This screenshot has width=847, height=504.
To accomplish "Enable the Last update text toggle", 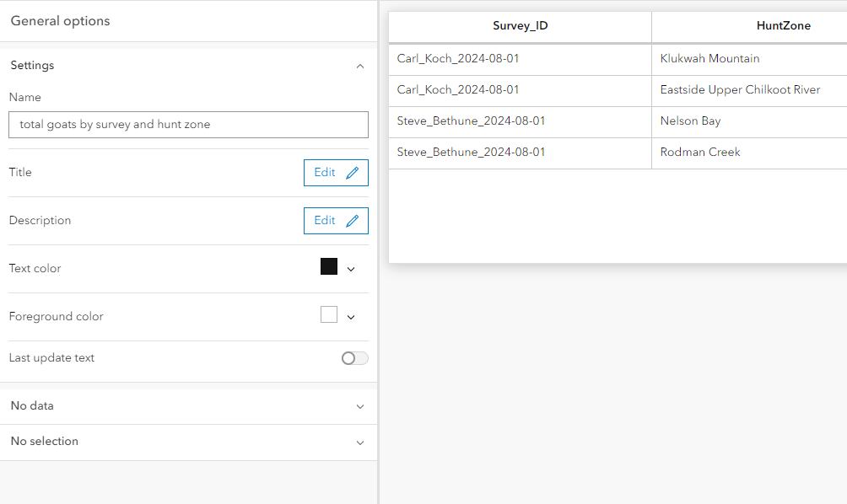I will tap(354, 357).
